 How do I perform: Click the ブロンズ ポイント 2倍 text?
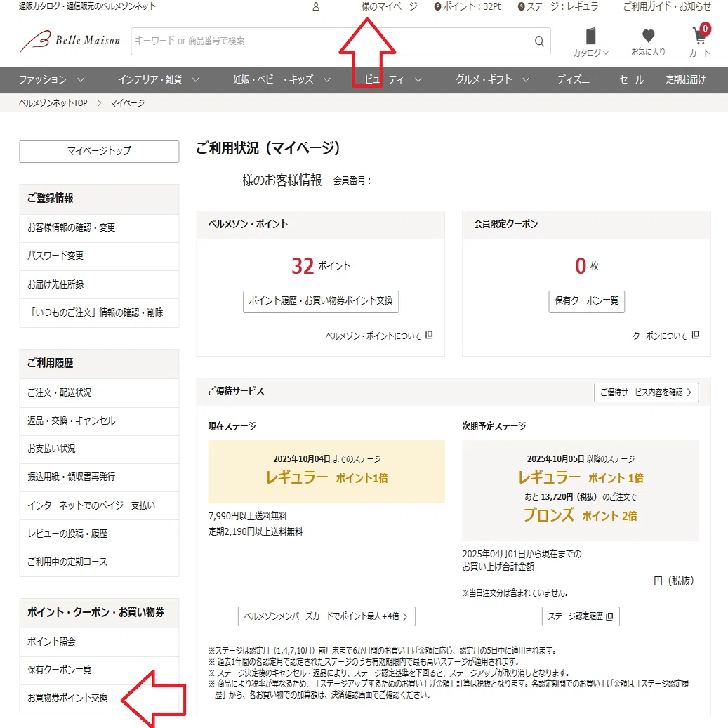(x=581, y=515)
